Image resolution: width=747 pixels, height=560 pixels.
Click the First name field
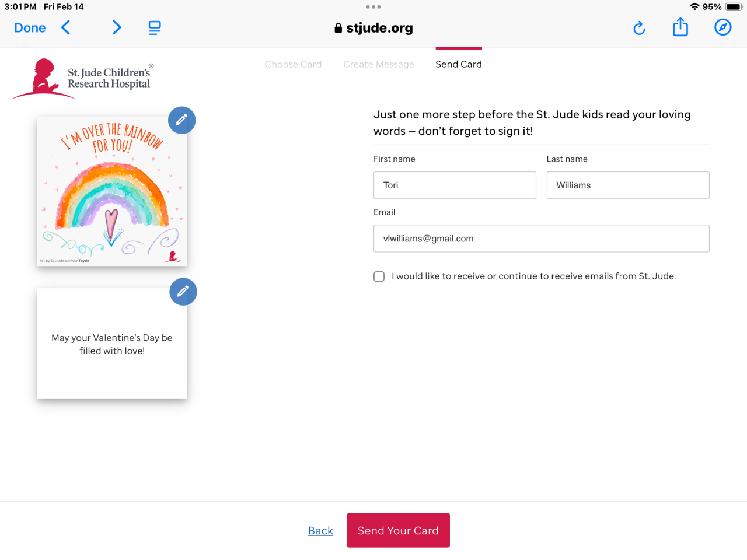(455, 185)
